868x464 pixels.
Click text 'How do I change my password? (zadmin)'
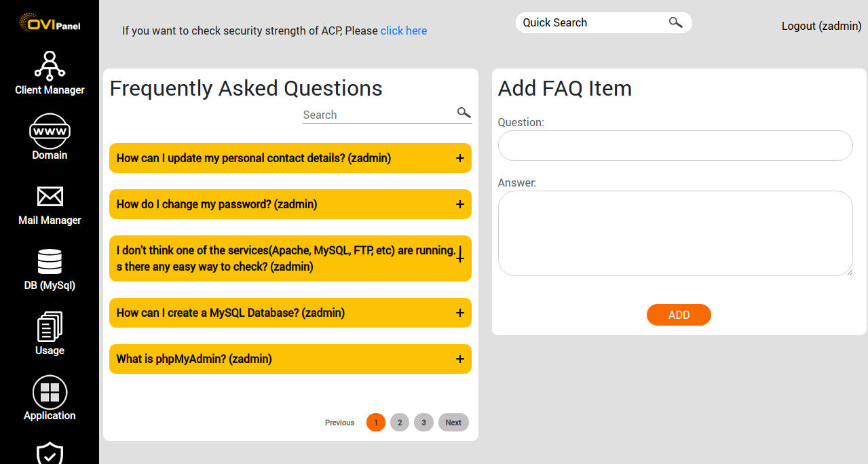217,204
